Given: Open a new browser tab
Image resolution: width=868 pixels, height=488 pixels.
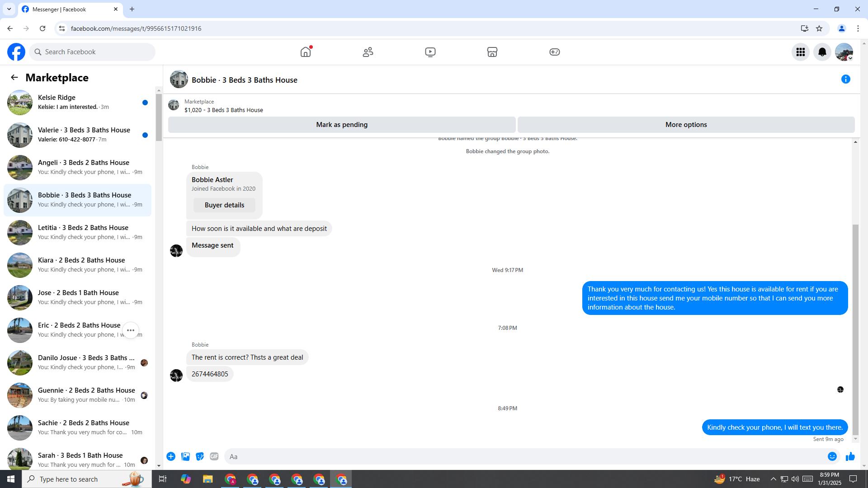Looking at the screenshot, I should 132,9.
